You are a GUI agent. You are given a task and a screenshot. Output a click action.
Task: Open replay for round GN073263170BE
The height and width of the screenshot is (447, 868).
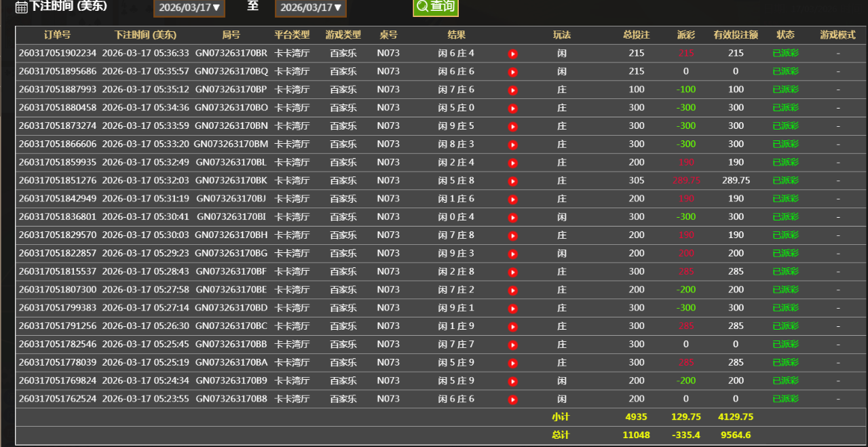pos(513,290)
